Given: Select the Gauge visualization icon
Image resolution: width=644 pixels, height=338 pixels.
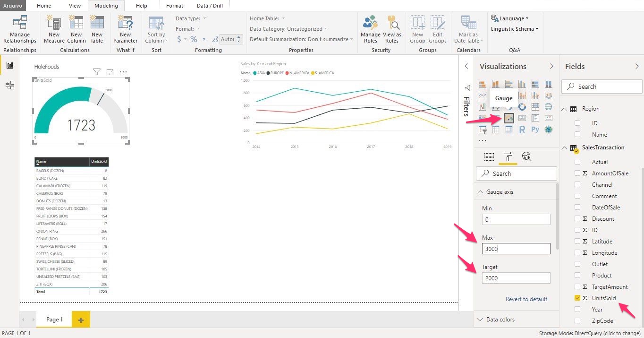Looking at the screenshot, I should click(508, 118).
